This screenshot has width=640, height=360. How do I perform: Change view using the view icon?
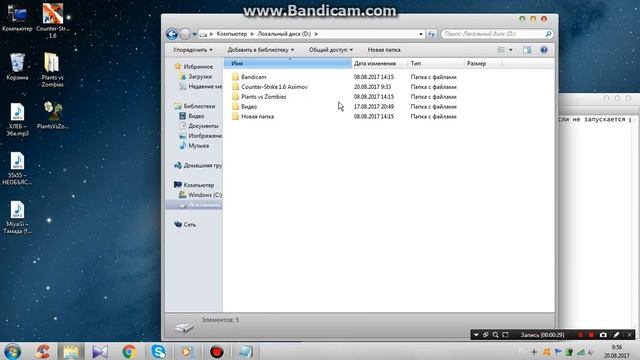(501, 50)
